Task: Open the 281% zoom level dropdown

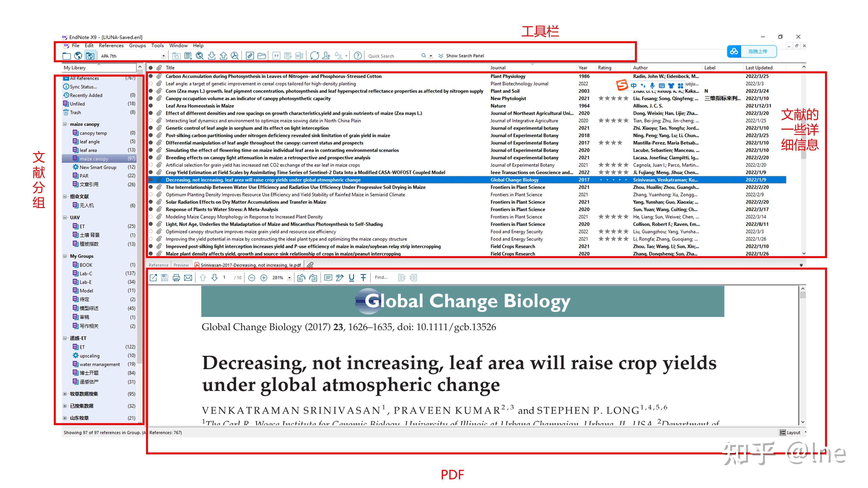Action: (289, 278)
